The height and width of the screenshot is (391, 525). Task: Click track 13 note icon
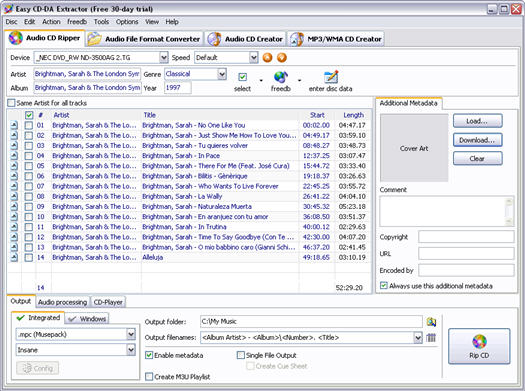pos(14,247)
